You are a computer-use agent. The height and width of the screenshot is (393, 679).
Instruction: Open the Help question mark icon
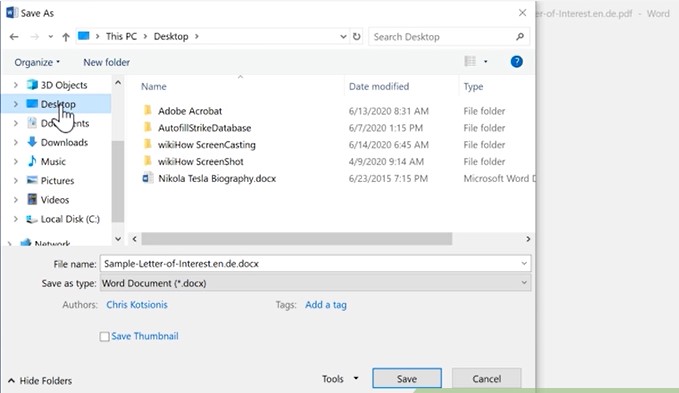[516, 61]
